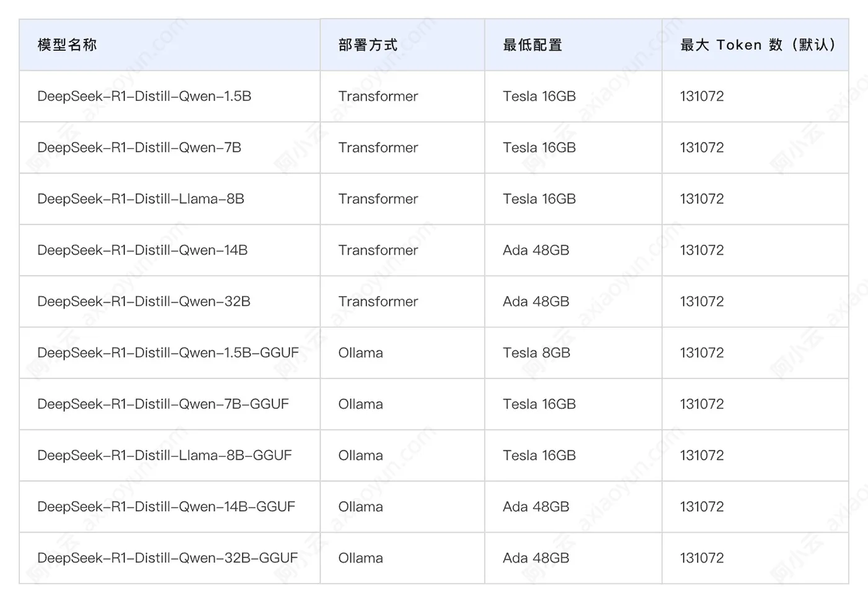Click Ollama in the Llama-8B-GGUF row

click(x=361, y=455)
